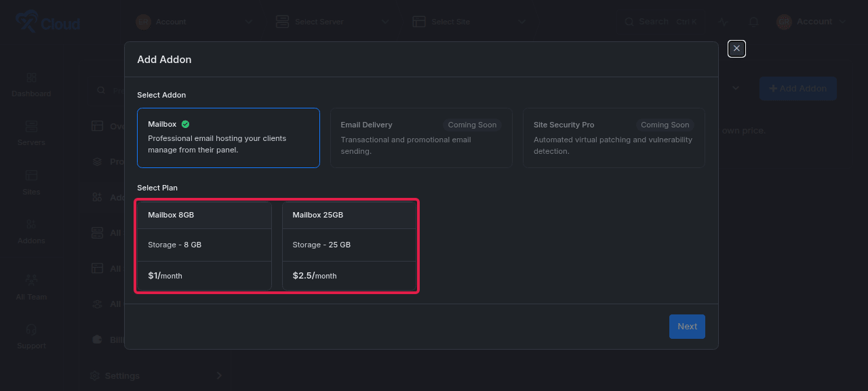Image resolution: width=868 pixels, height=391 pixels.
Task: Open All Team in the sidebar
Action: (31, 288)
